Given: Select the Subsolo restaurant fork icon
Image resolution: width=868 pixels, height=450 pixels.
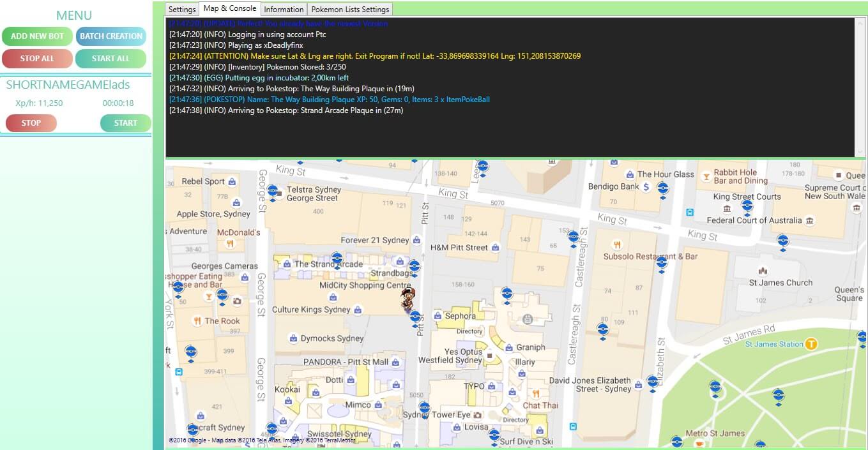Looking at the screenshot, I should coord(617,244).
